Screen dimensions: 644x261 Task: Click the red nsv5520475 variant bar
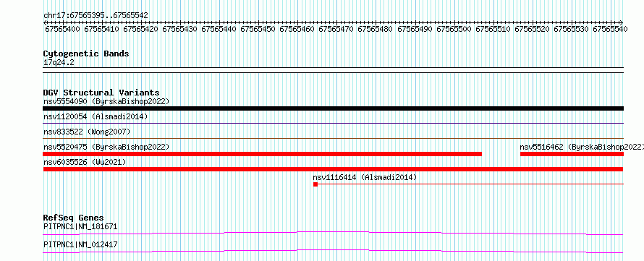(262, 154)
